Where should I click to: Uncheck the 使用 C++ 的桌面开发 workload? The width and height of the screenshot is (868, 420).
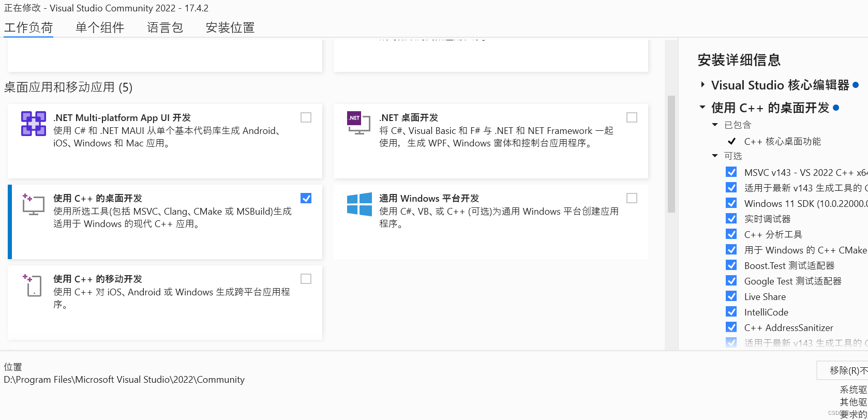(306, 198)
